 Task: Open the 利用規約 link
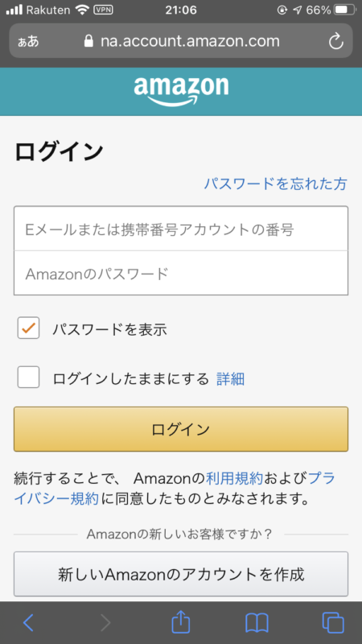click(x=234, y=478)
